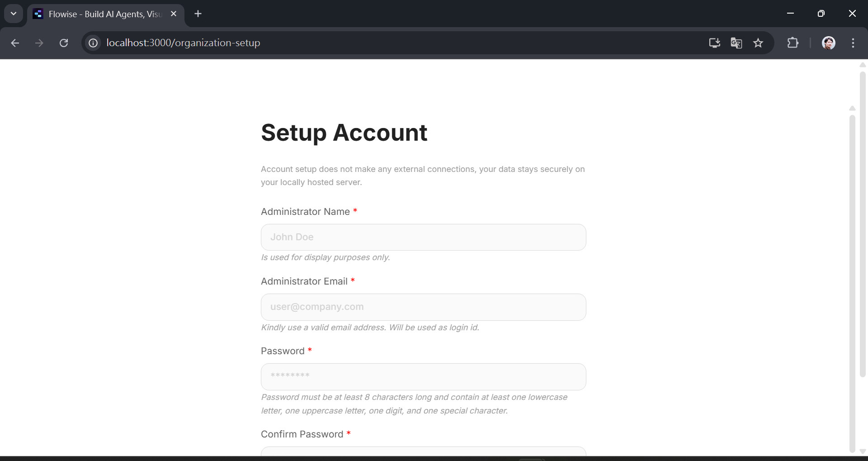Click the browser back arrow
This screenshot has width=868, height=461.
tap(15, 43)
